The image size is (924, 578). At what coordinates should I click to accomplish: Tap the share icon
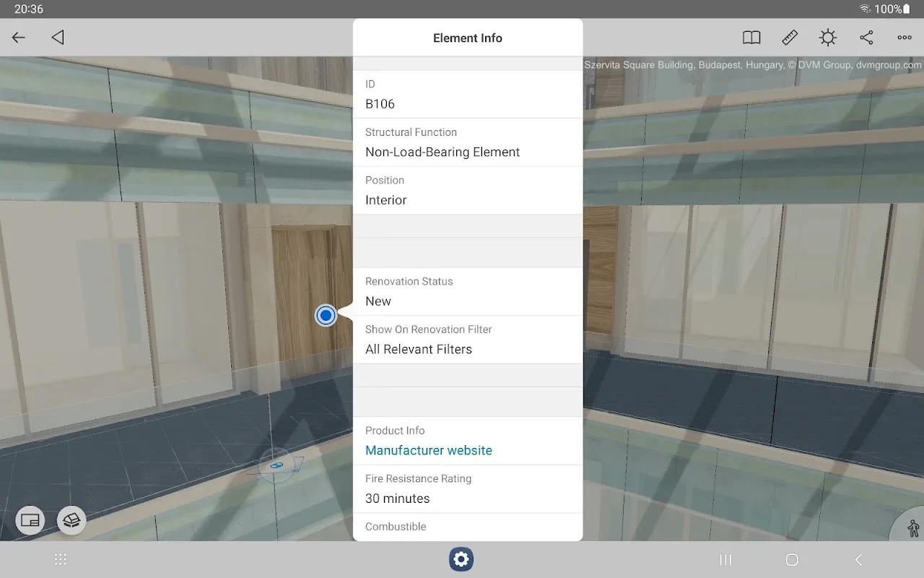coord(866,38)
